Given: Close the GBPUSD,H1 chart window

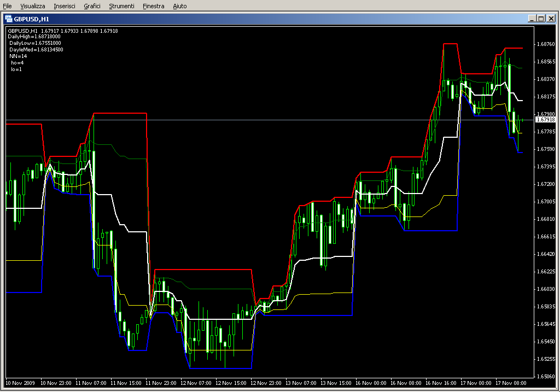Looking at the screenshot, I should tap(551, 19).
